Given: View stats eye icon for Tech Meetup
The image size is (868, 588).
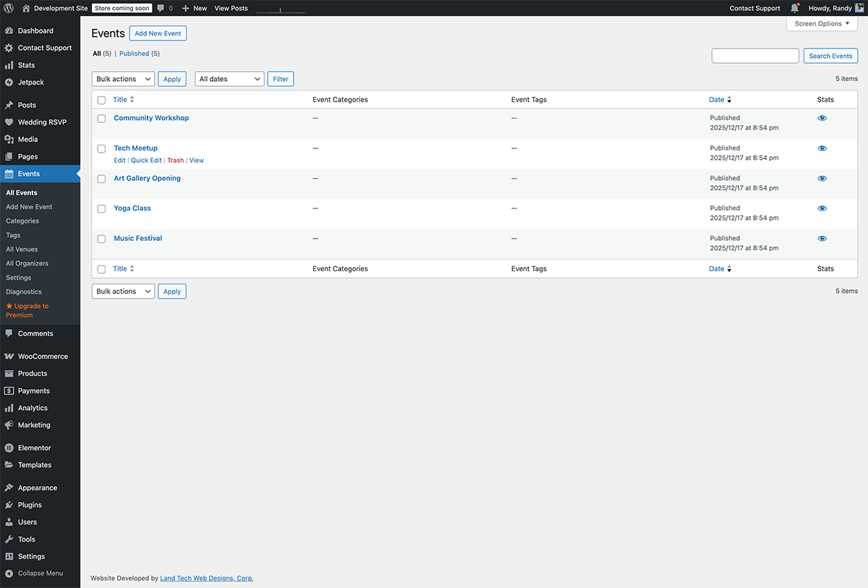Looking at the screenshot, I should click(x=822, y=148).
